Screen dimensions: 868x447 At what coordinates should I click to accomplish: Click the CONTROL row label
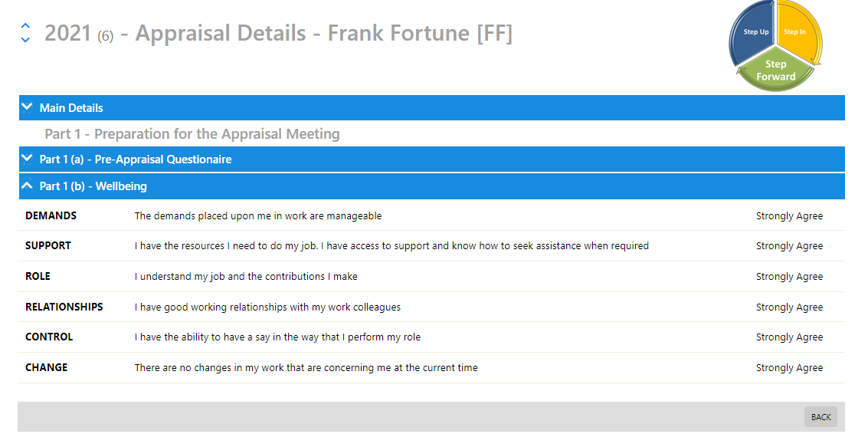(49, 337)
